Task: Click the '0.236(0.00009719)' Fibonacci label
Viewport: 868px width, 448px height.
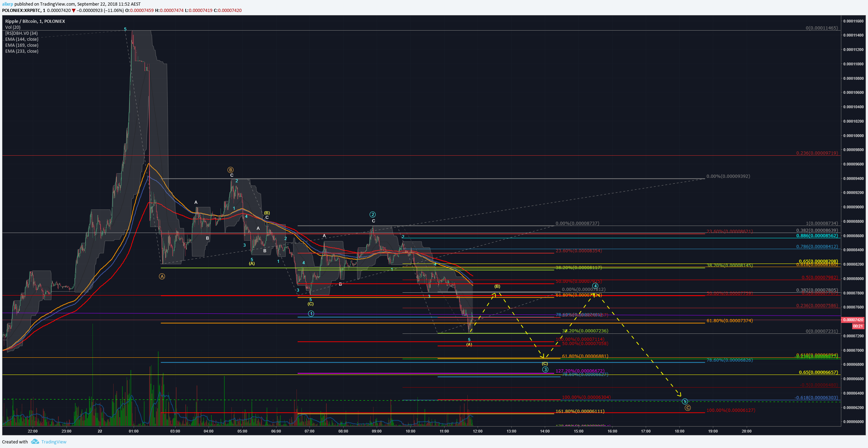Action: (817, 153)
